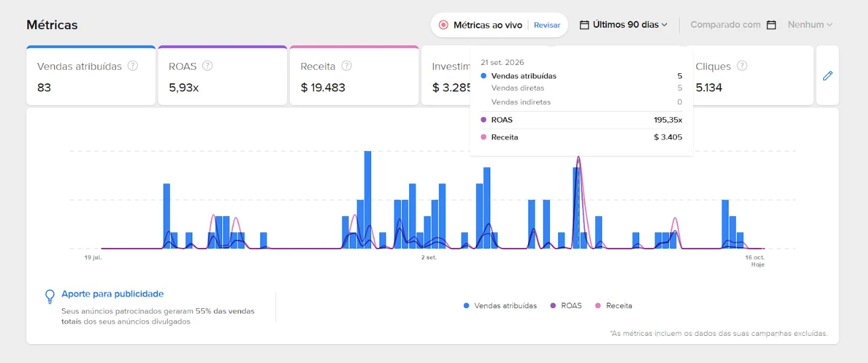Image resolution: width=868 pixels, height=363 pixels.
Task: Toggle Receita series in chart legend
Action: pyautogui.click(x=613, y=306)
